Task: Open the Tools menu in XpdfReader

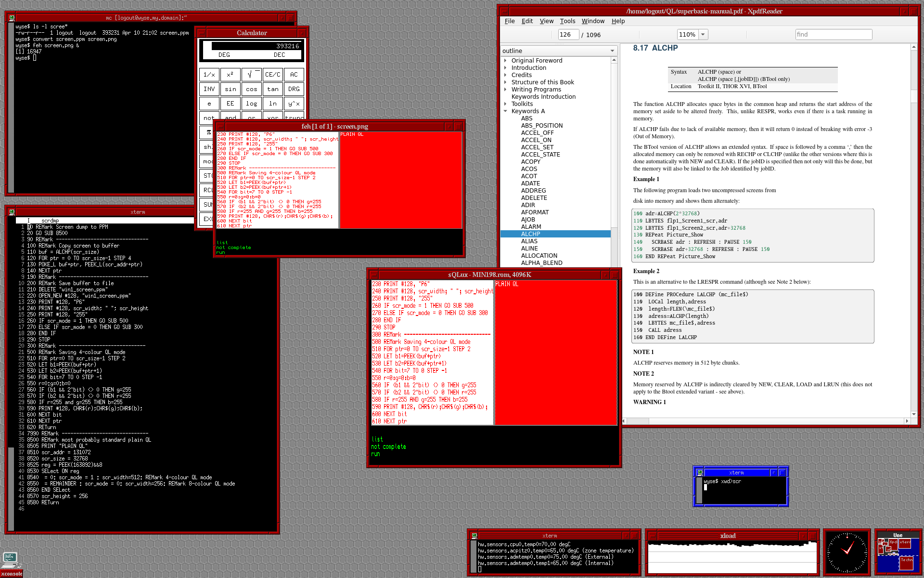Action: 567,21
